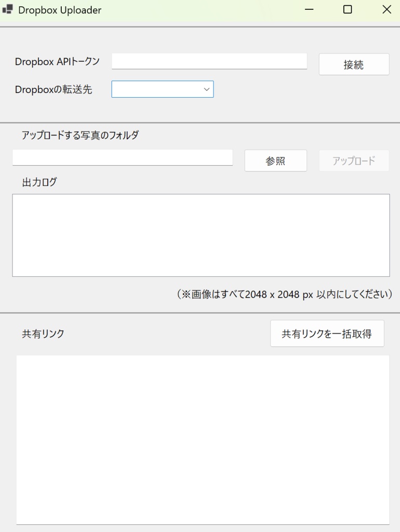Expand the transfer destination combo box arrow
This screenshot has height=532, width=400.
[x=206, y=89]
